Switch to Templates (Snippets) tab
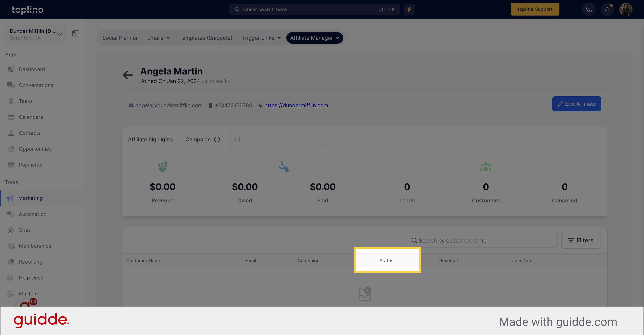644x335 pixels. [x=206, y=38]
